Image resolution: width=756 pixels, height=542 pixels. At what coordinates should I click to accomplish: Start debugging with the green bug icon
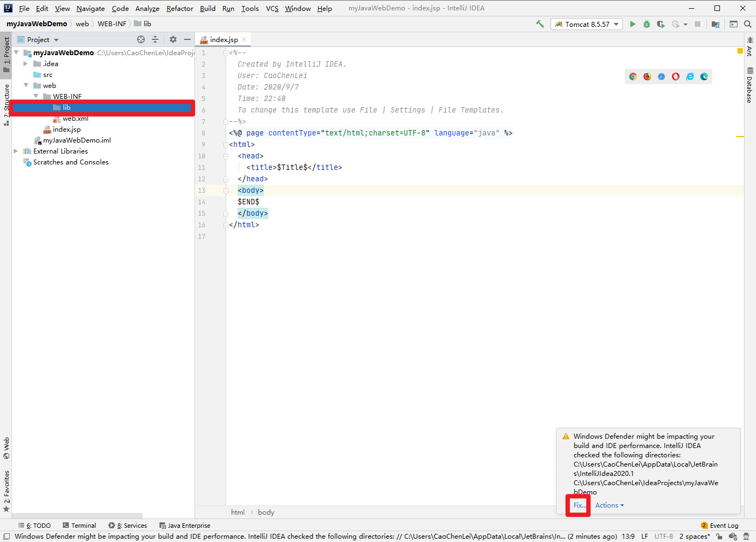click(x=647, y=24)
